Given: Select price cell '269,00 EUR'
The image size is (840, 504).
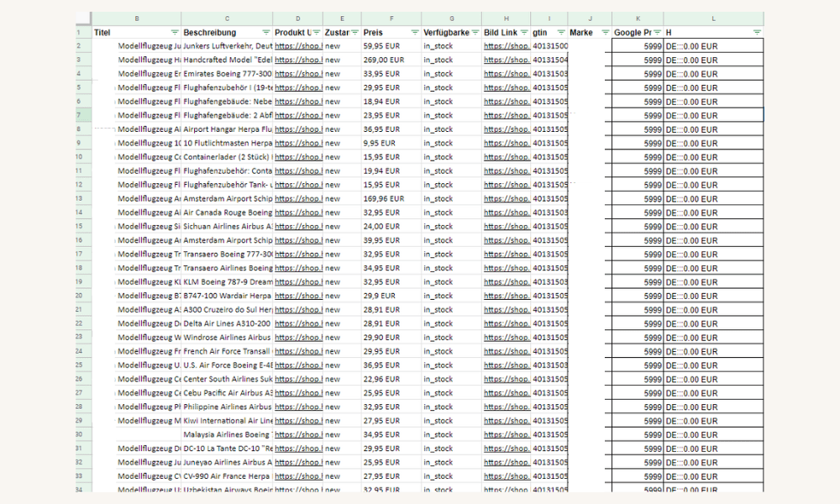Looking at the screenshot, I should (391, 60).
